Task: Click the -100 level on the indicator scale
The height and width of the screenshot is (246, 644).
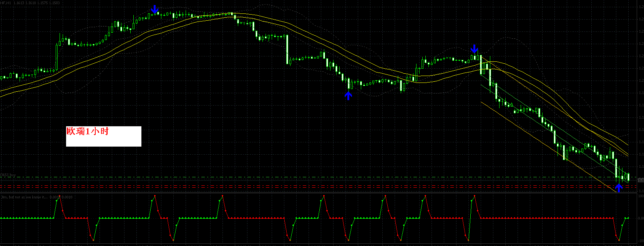Action: tap(641, 241)
